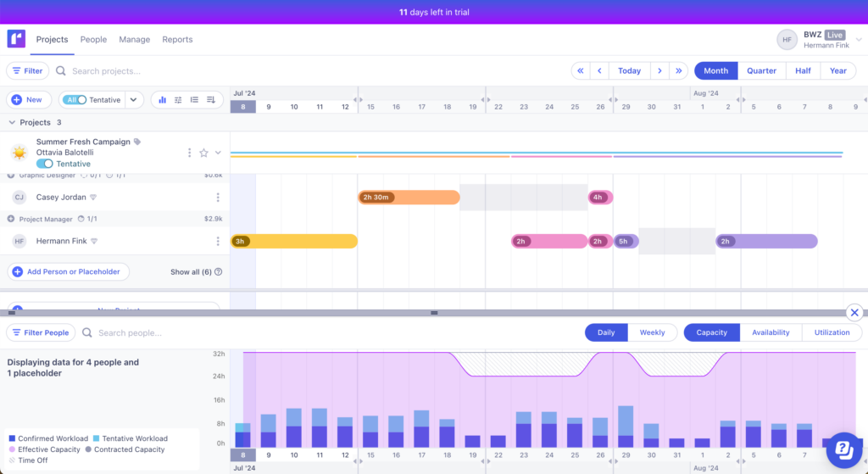Jump back with double-left arrow

click(x=580, y=71)
